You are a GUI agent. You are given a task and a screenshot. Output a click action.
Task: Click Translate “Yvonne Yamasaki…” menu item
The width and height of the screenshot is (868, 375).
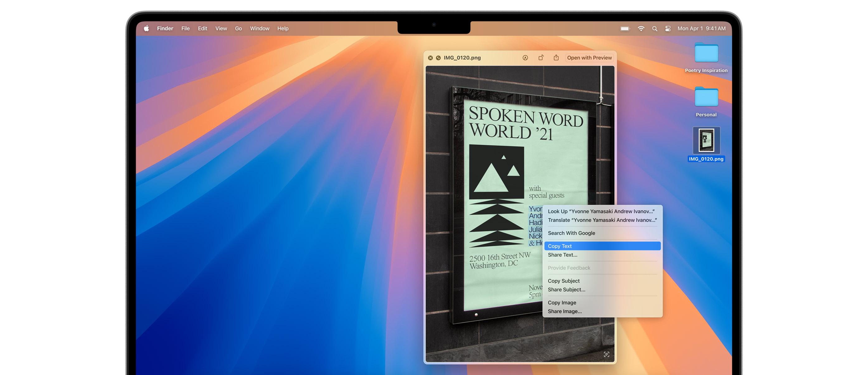click(x=602, y=220)
